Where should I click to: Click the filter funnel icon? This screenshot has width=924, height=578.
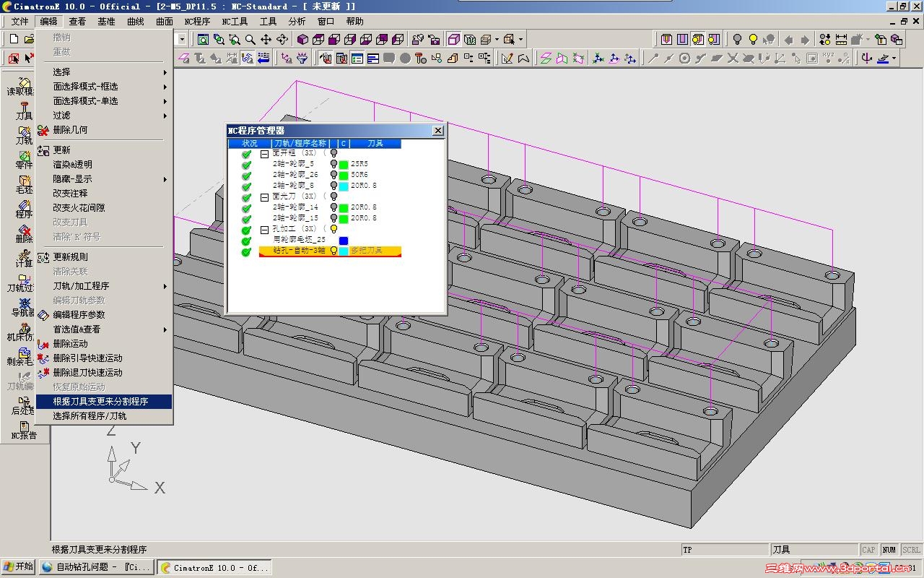302,58
